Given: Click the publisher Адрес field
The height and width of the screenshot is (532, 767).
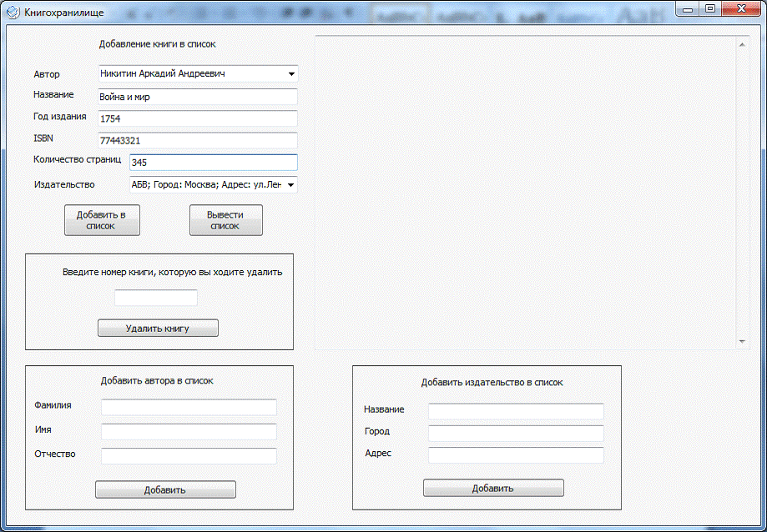Looking at the screenshot, I should [x=515, y=454].
